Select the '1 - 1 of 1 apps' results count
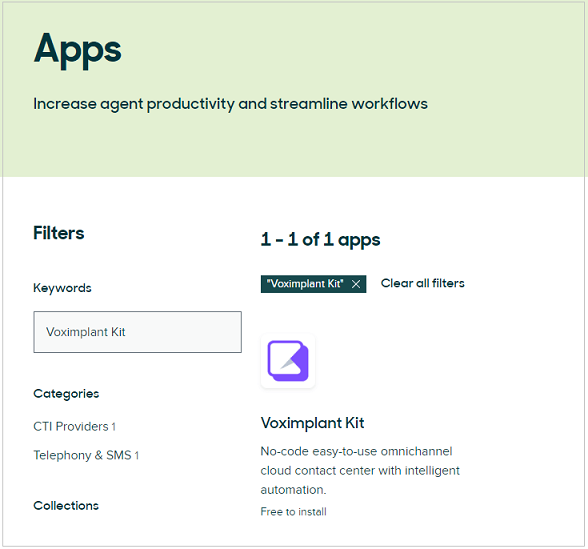 (x=320, y=239)
